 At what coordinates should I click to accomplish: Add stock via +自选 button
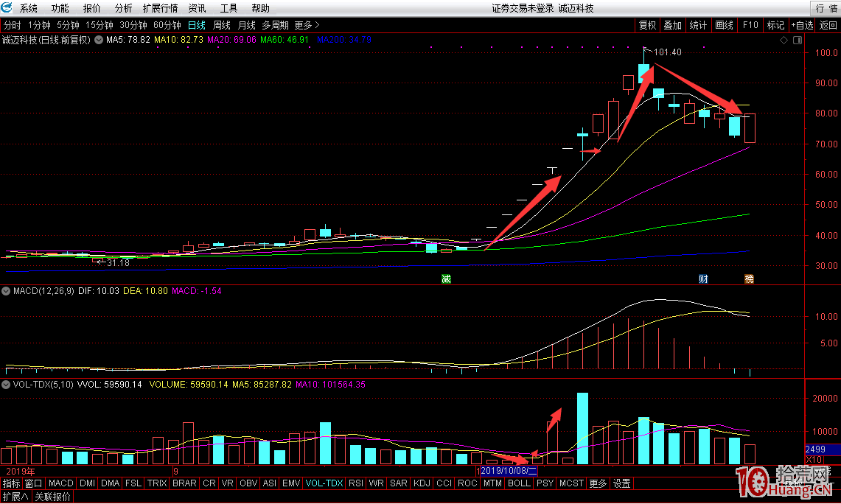point(802,25)
